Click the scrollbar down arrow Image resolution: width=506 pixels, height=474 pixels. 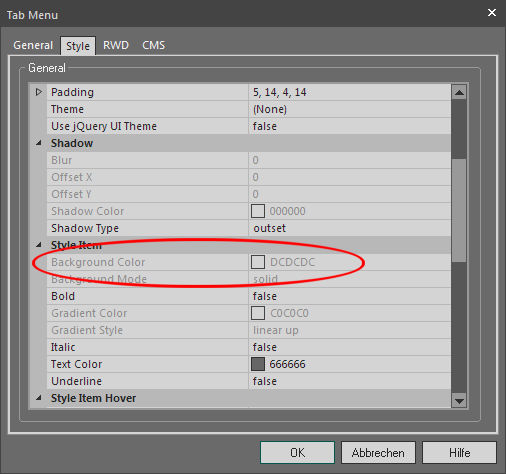pos(459,401)
